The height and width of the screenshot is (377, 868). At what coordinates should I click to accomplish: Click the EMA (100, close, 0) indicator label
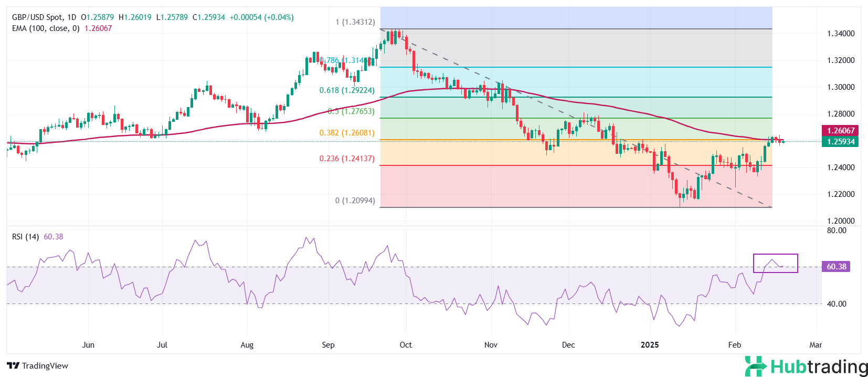tap(46, 28)
